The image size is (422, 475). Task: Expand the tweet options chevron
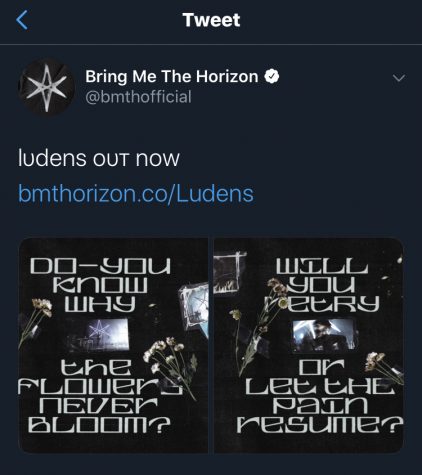399,78
